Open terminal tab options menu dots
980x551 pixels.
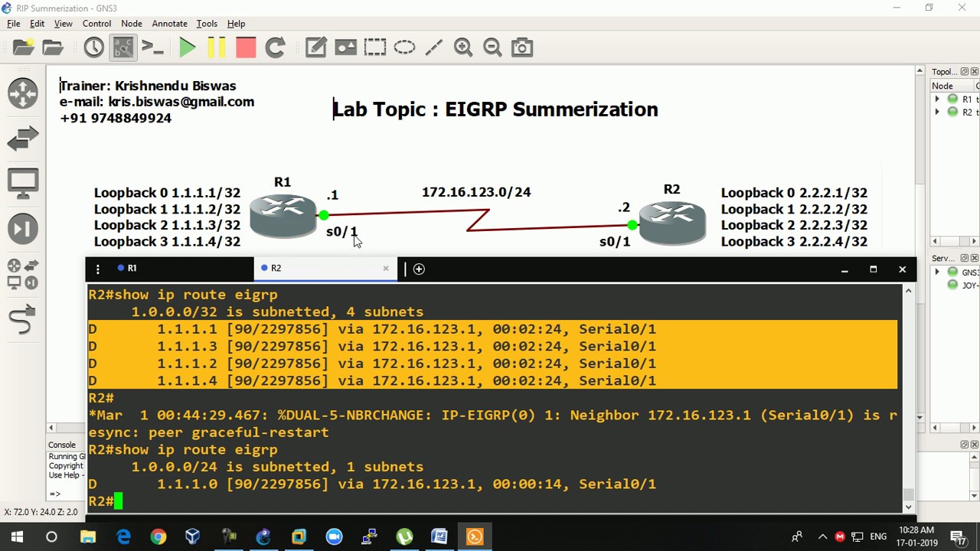(97, 269)
